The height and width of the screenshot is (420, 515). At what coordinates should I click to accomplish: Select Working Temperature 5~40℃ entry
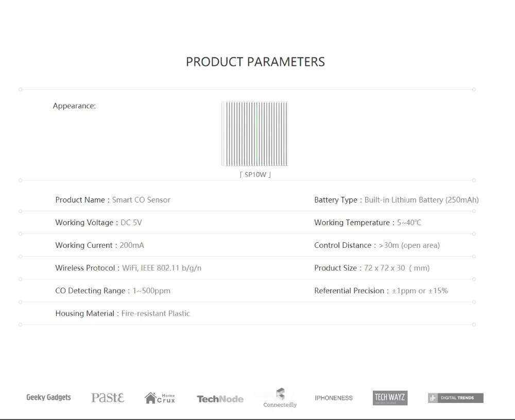click(368, 223)
